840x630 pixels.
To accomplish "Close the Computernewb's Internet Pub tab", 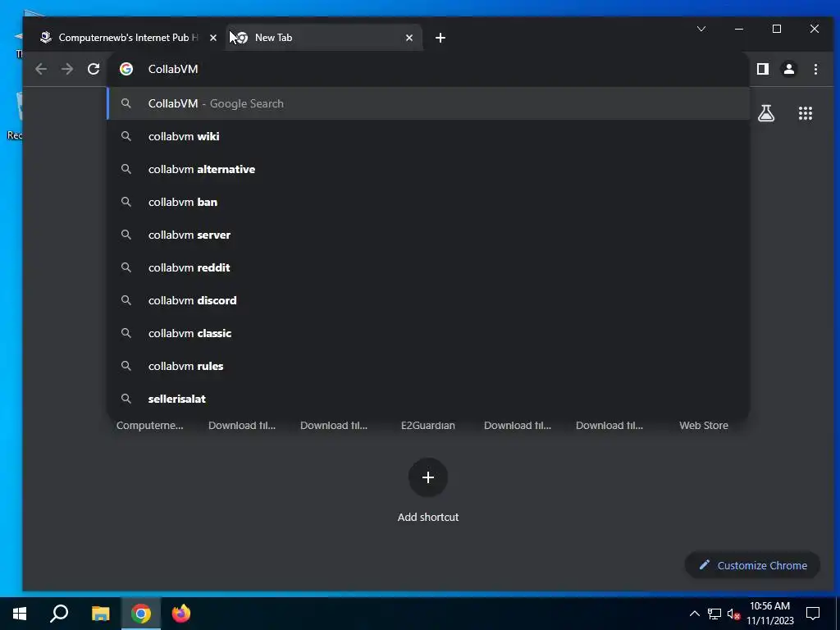I will tap(213, 38).
